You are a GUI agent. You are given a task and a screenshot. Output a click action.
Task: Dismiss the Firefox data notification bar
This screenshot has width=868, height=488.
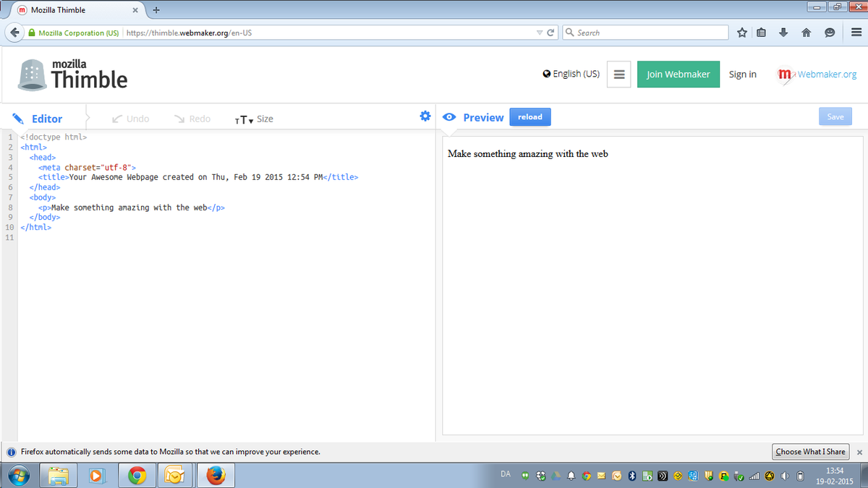[859, 452]
